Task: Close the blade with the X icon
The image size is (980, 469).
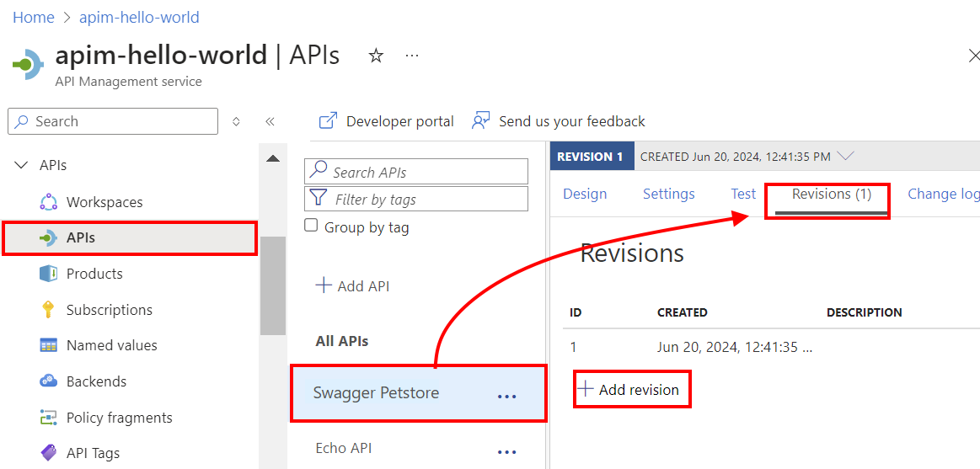Action: click(x=974, y=56)
